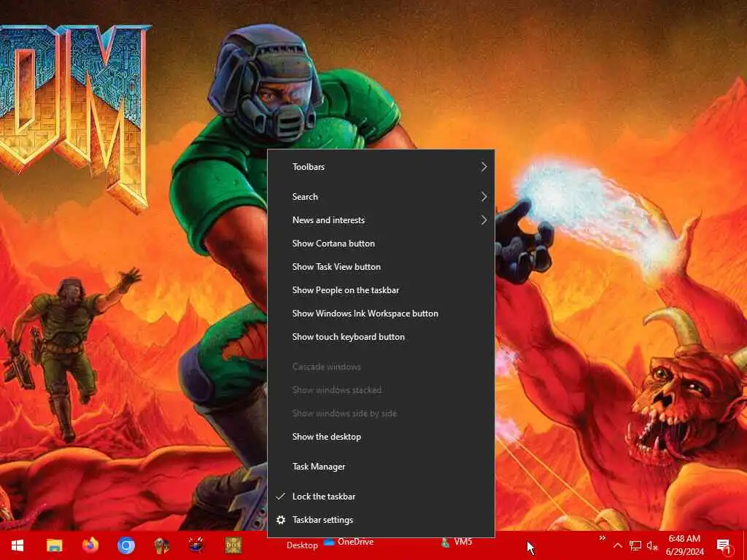Open network status tray icon
Screen dimensions: 747x560
click(635, 545)
